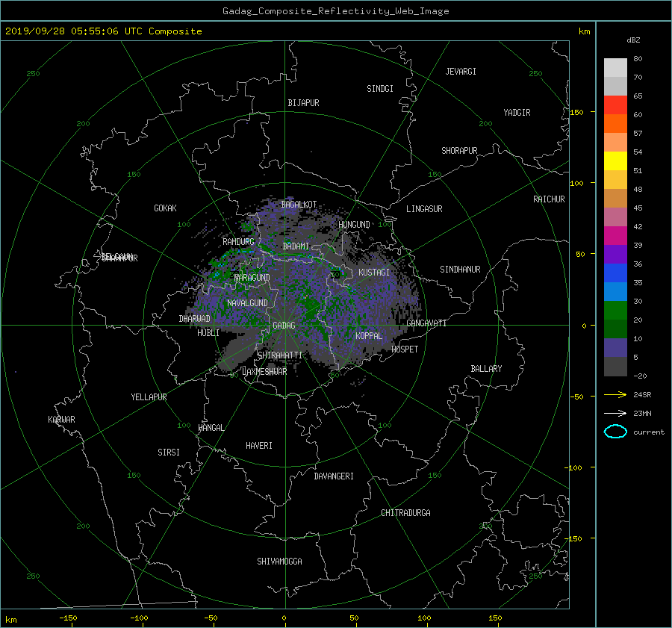
Task: Click the SIRSI city label
Action: [x=169, y=453]
